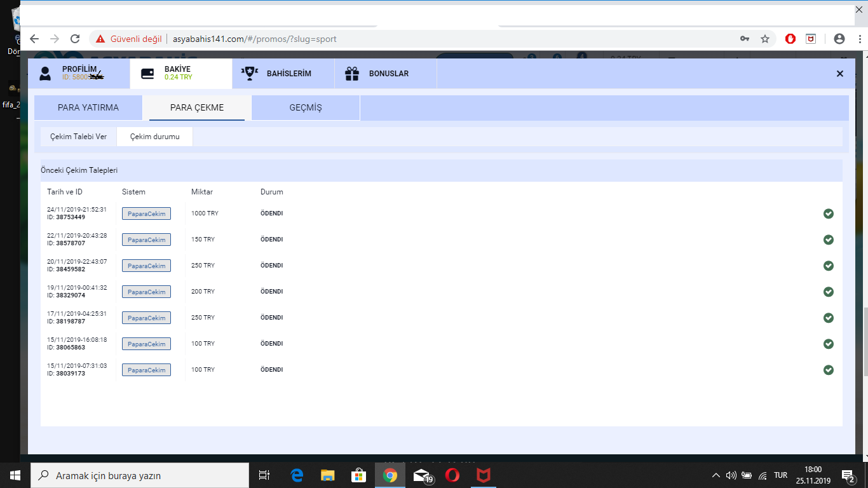Open the Profilim tab
Screen dimensions: 868x488
coord(79,73)
